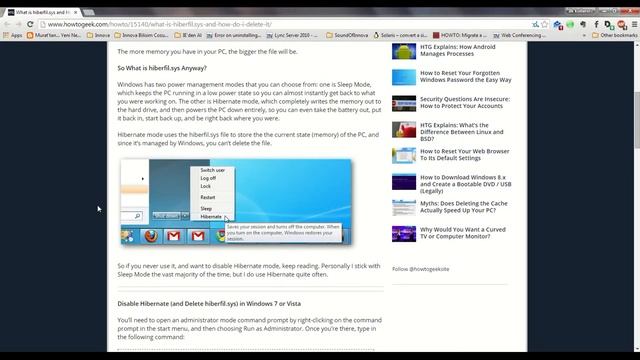This screenshot has height=360, width=640.
Task: Open the 'Lync Server 2010' bookmark
Action: point(292,36)
